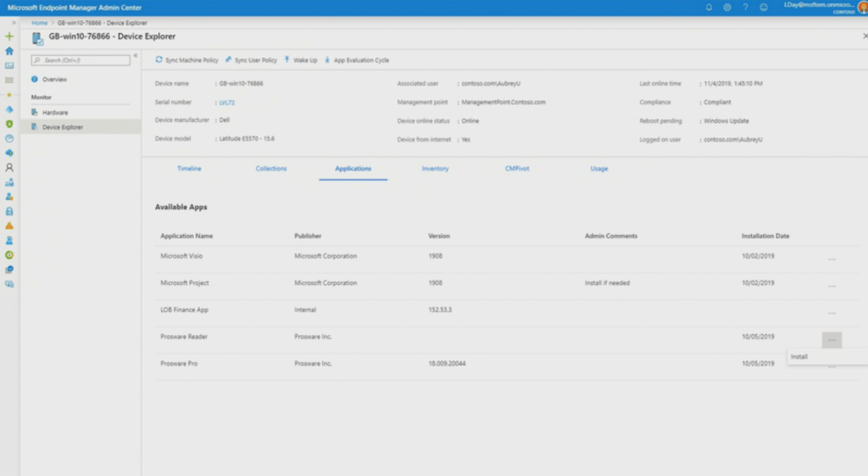868x476 pixels.
Task: Click the Compliant compliance value
Action: pos(717,102)
